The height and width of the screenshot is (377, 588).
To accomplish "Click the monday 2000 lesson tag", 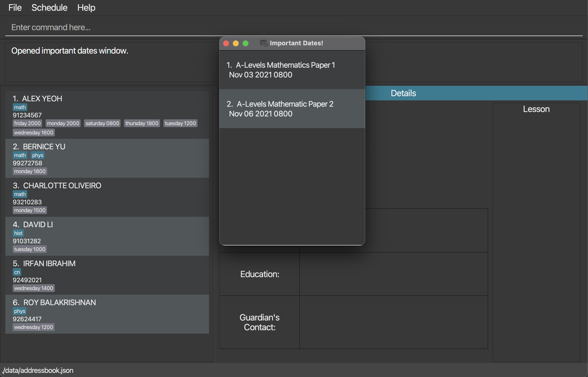I will pos(63,123).
